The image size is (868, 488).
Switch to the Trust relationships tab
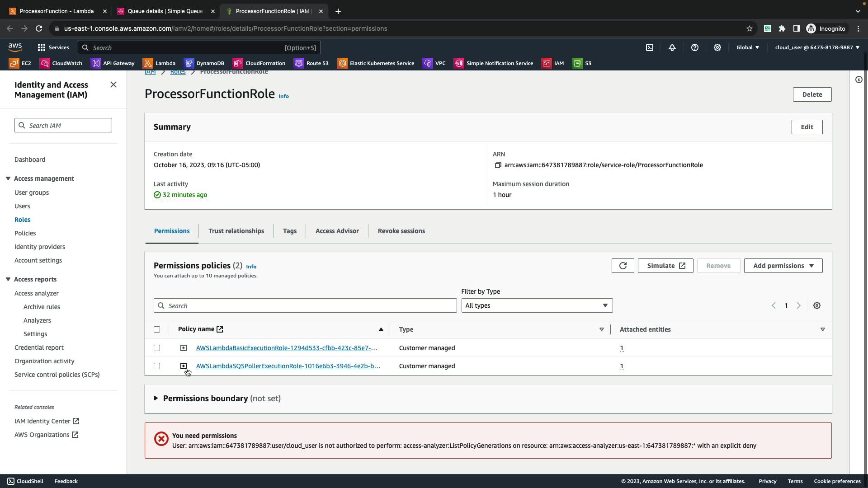point(236,231)
